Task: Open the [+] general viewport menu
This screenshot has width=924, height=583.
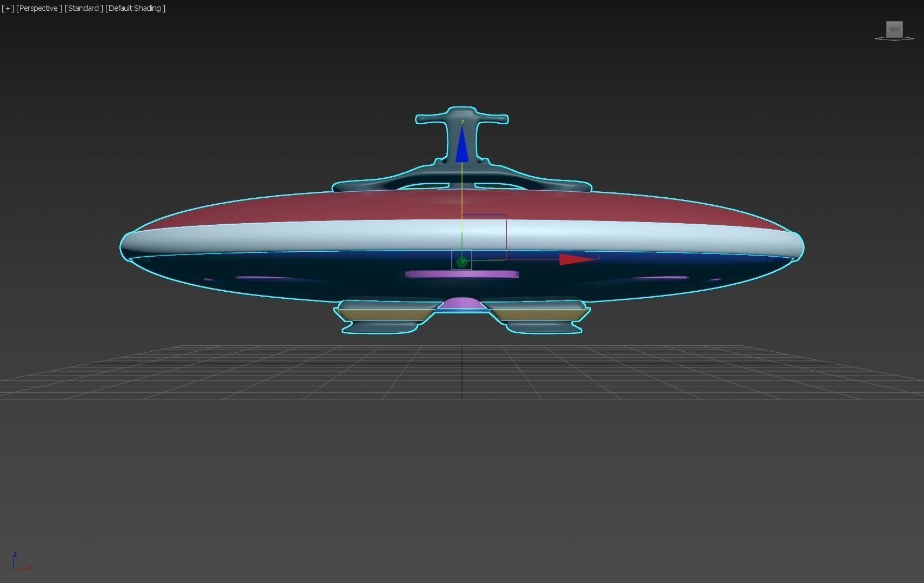Action: [8, 8]
